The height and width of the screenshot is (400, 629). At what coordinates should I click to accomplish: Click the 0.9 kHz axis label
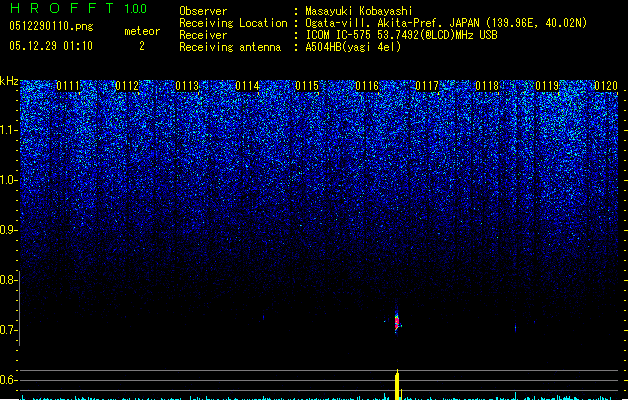coord(8,230)
